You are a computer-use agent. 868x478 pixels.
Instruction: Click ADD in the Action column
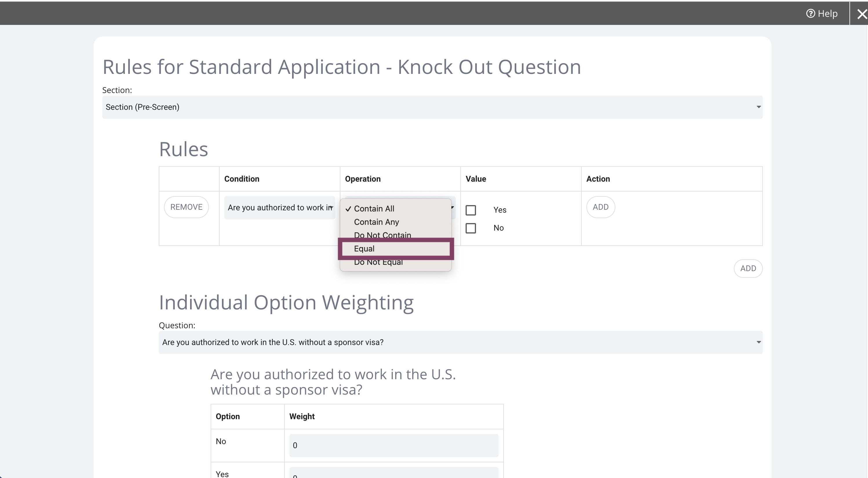point(601,207)
